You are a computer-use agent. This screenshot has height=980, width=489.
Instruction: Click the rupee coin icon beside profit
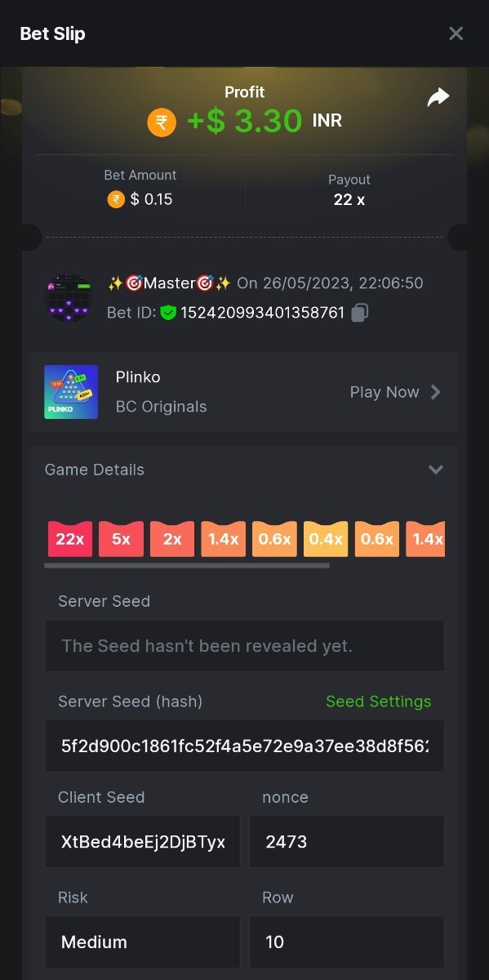162,122
